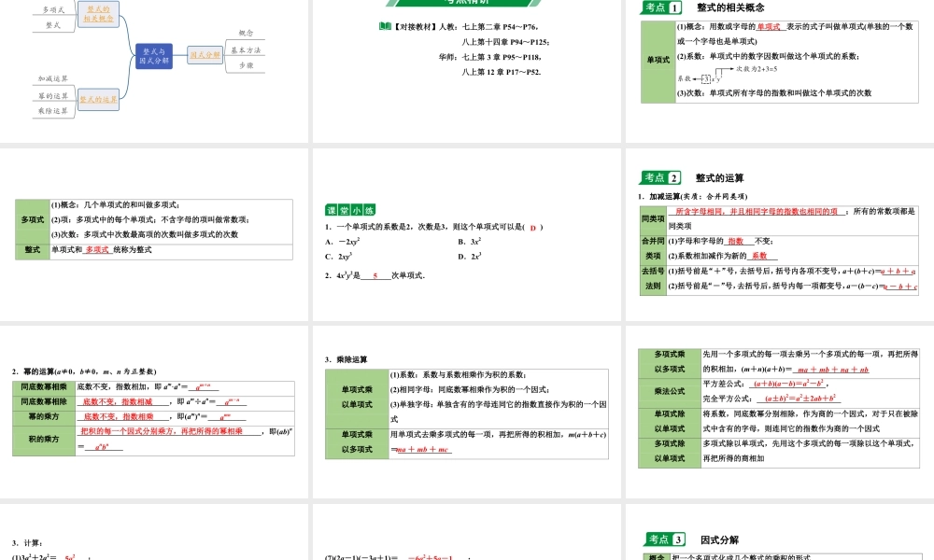Click the underlined red 单项式 blank
The image size is (934, 560).
coord(769,26)
